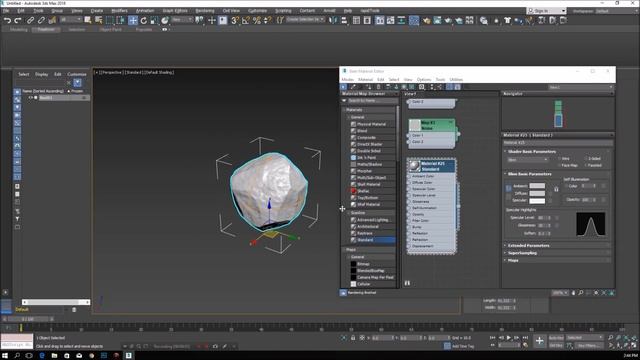Click the Selection Lock toggle in status bar

click(353, 338)
